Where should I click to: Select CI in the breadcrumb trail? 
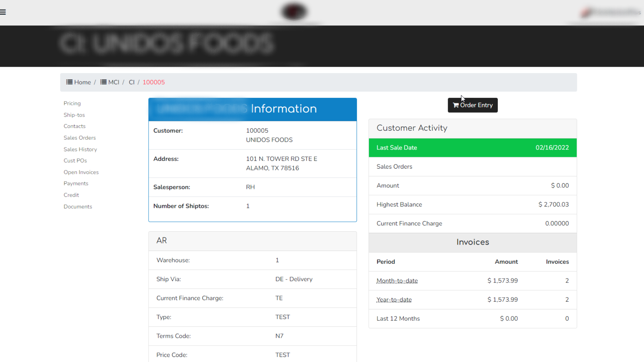click(x=131, y=82)
